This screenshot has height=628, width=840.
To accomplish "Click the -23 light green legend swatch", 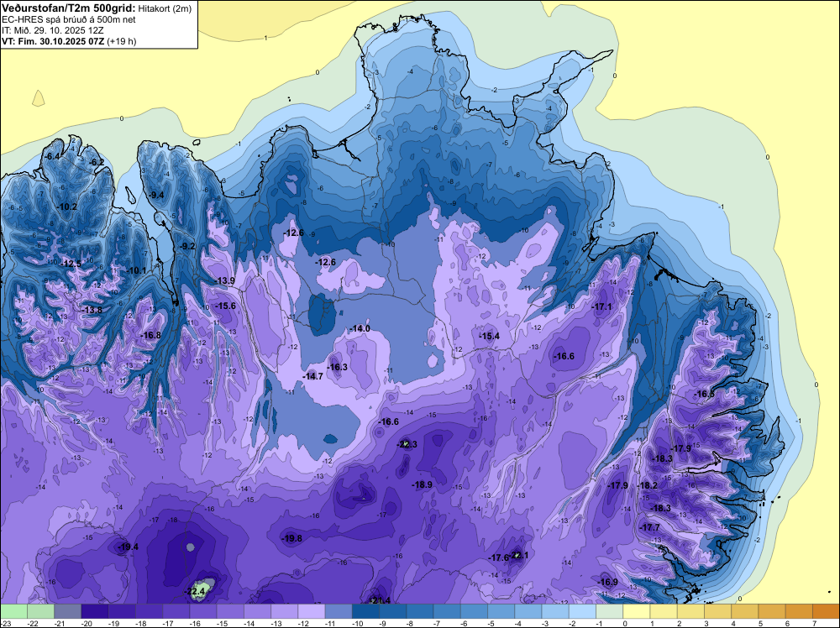I will tap(13, 611).
